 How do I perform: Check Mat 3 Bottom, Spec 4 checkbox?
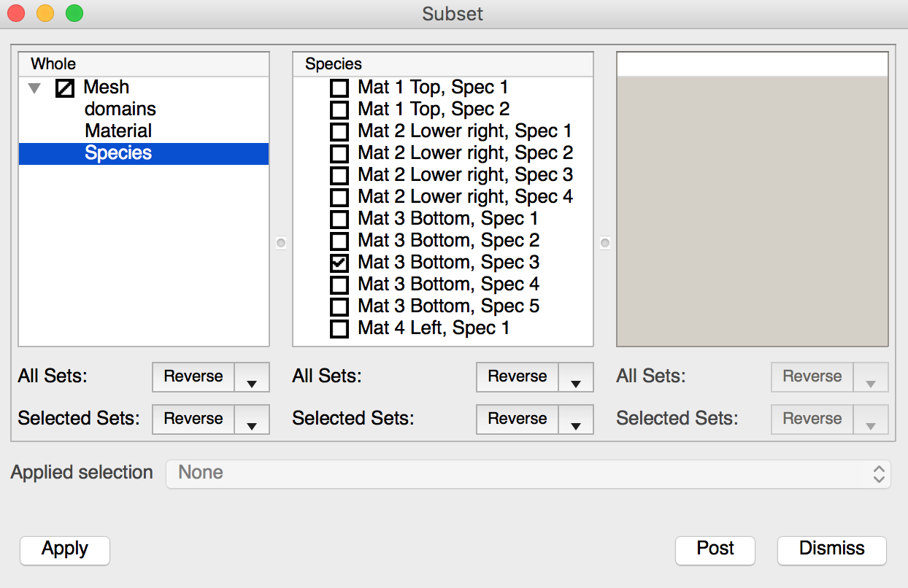tap(339, 285)
